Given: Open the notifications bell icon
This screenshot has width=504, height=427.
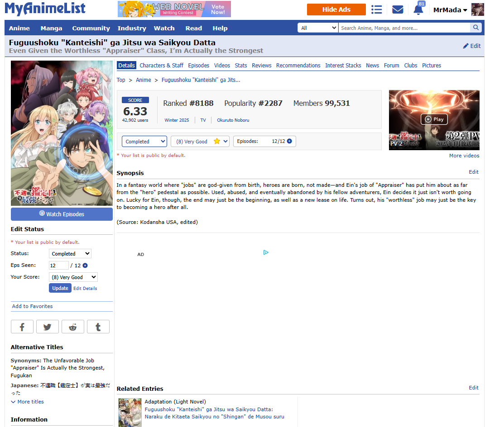Looking at the screenshot, I should click(418, 9).
